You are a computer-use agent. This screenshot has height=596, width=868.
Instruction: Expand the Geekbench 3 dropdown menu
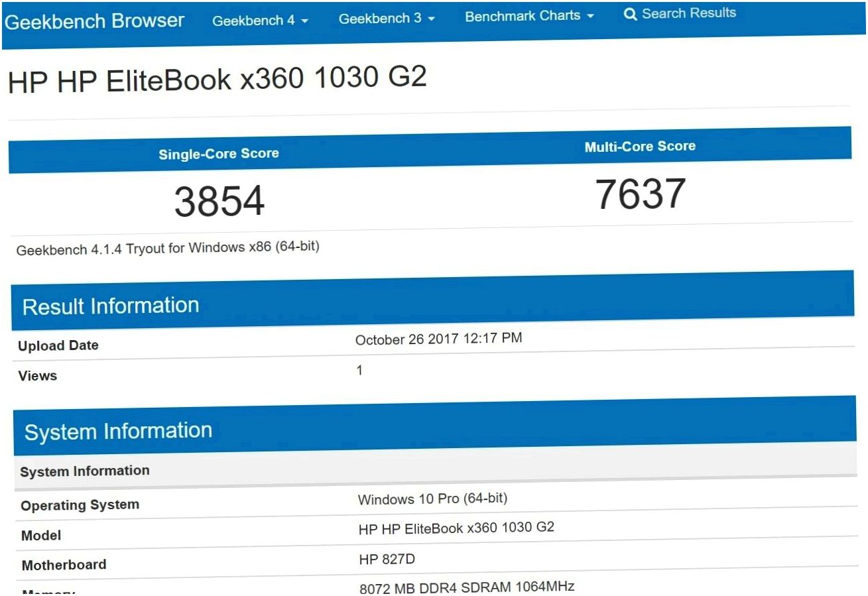(387, 19)
